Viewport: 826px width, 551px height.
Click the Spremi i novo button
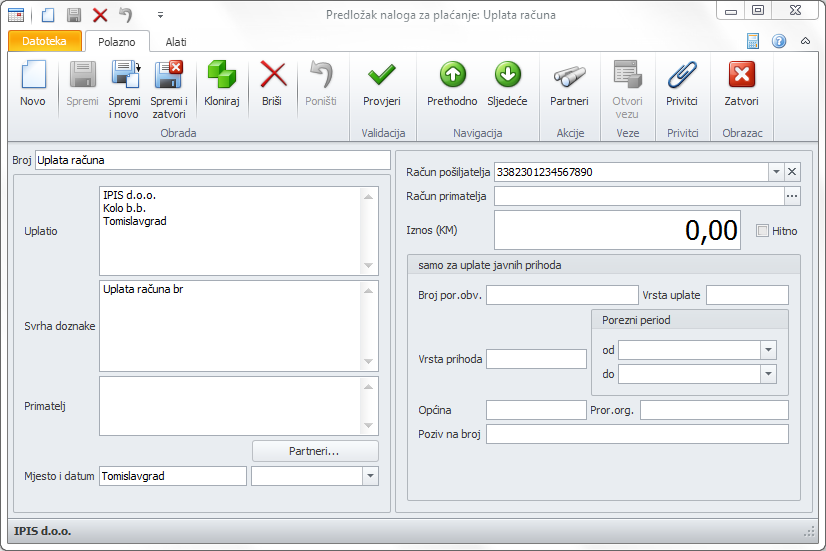coord(124,90)
